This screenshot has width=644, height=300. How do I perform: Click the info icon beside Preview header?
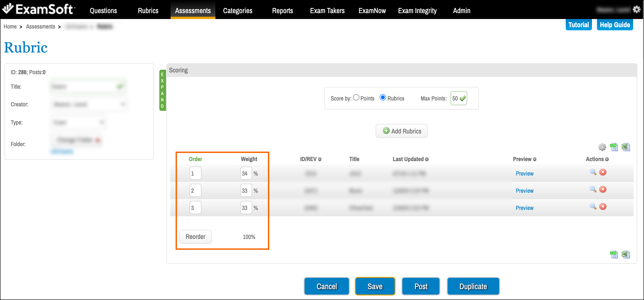pos(535,159)
